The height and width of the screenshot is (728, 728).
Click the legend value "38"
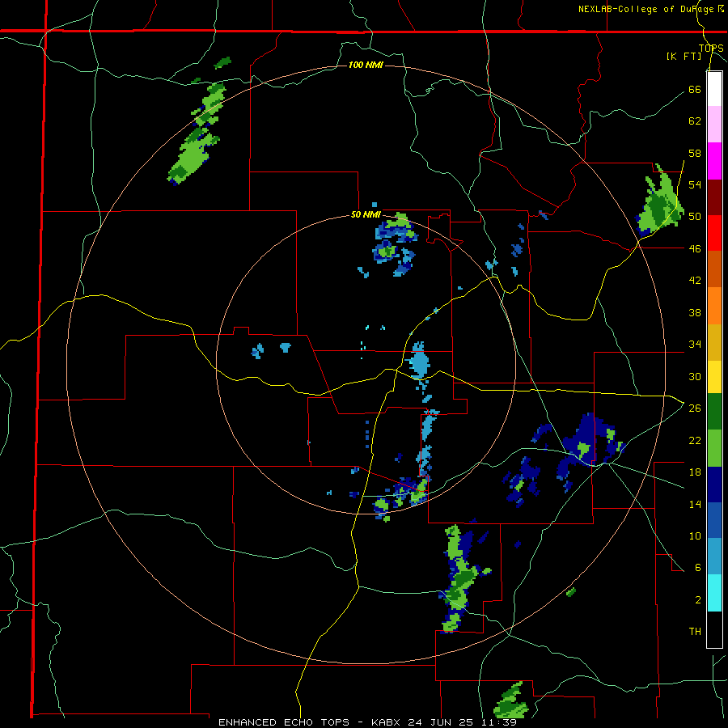(695, 312)
